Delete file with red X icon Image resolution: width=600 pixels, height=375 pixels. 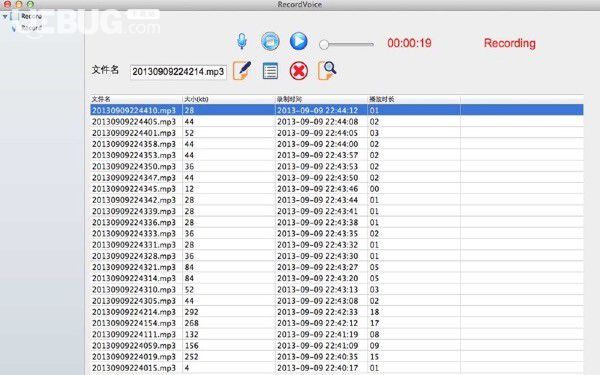click(298, 71)
